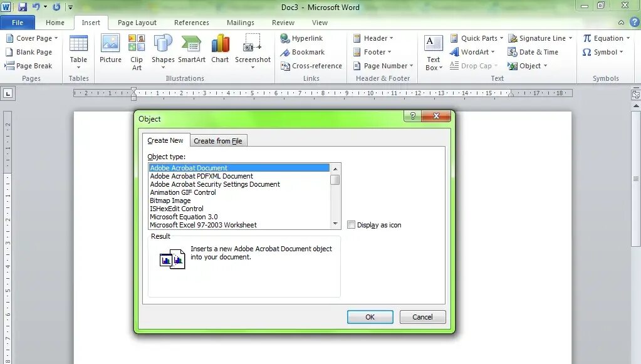Insert a Page Break
Image resolution: width=641 pixels, height=364 pixels.
coord(29,66)
